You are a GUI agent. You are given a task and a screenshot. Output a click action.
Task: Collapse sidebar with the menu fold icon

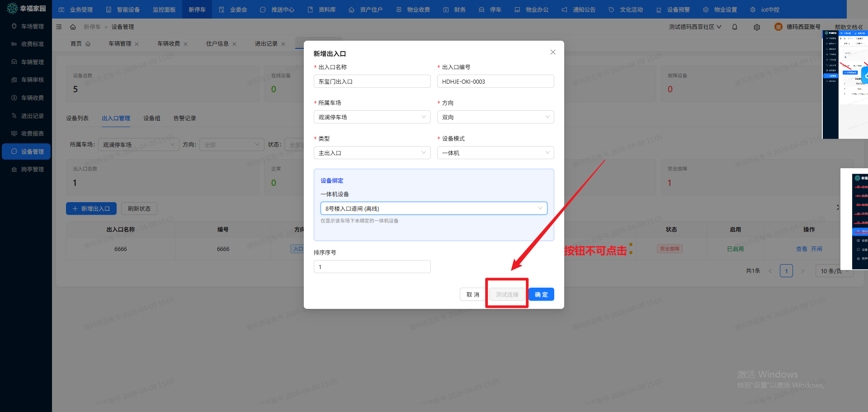59,27
